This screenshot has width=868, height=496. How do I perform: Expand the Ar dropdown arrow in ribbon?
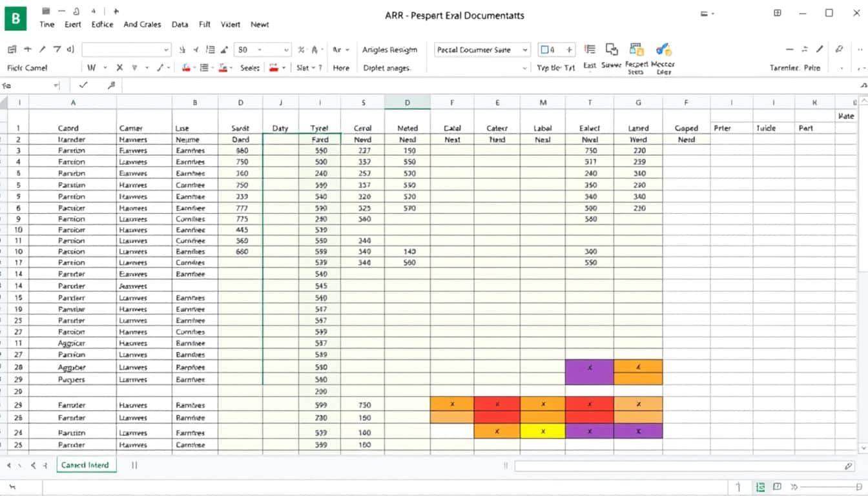pyautogui.click(x=347, y=50)
